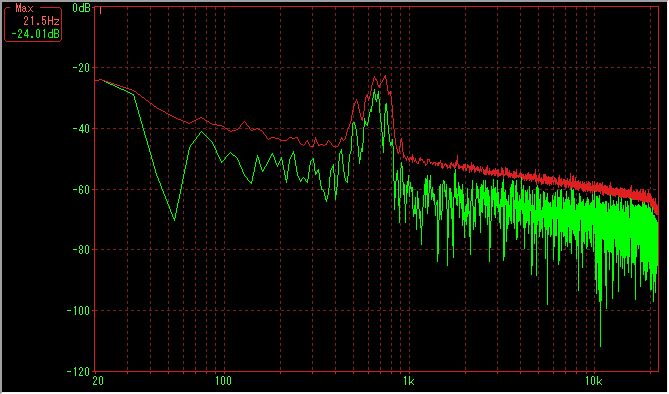The height and width of the screenshot is (394, 669).
Task: Click the 20 Hz frequency axis label
Action: [x=98, y=381]
